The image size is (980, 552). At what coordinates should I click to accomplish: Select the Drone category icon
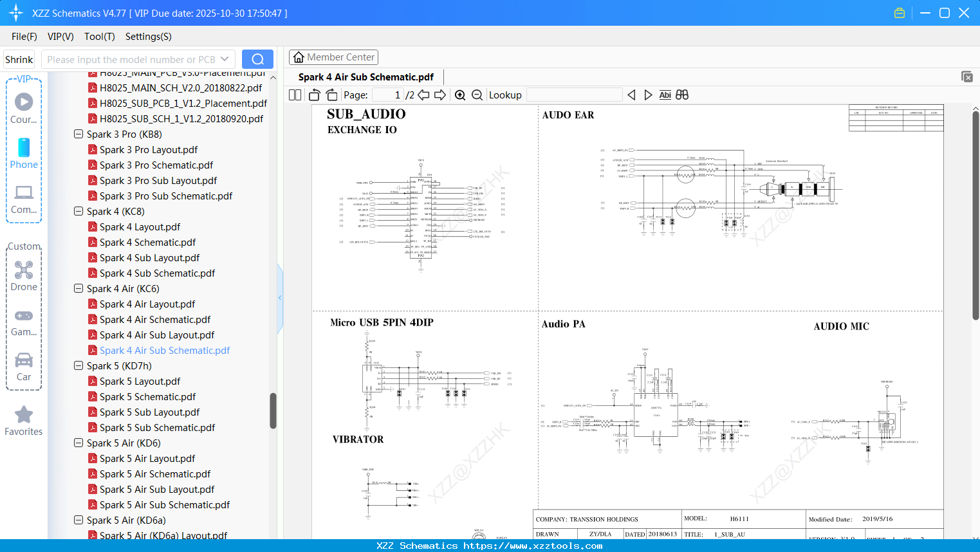tap(24, 277)
